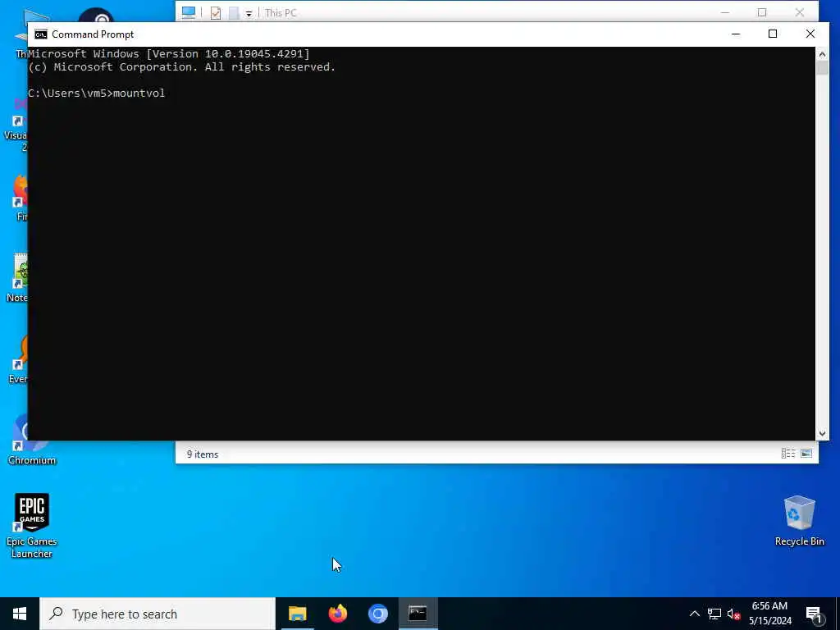Close the This PC window

[x=799, y=11]
